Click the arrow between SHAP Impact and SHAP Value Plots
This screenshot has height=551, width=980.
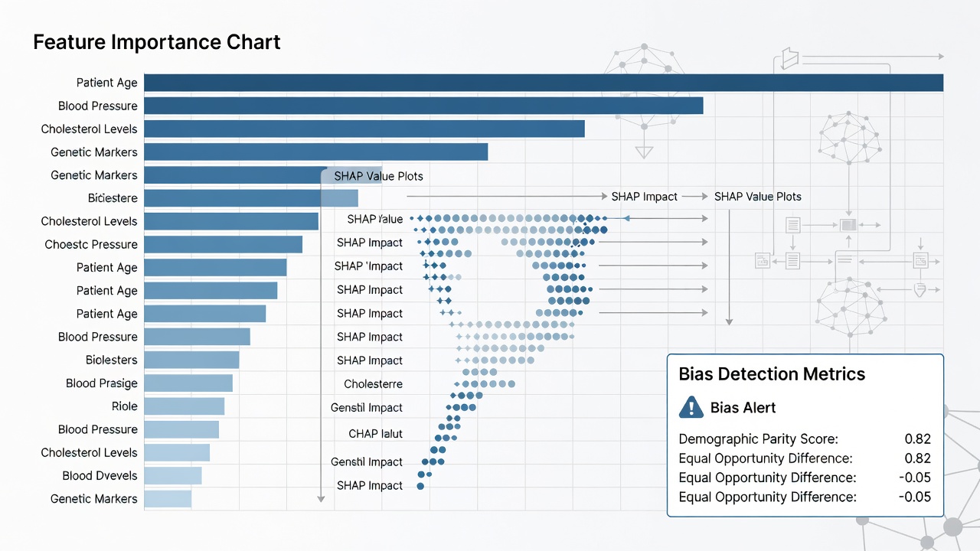(x=695, y=197)
